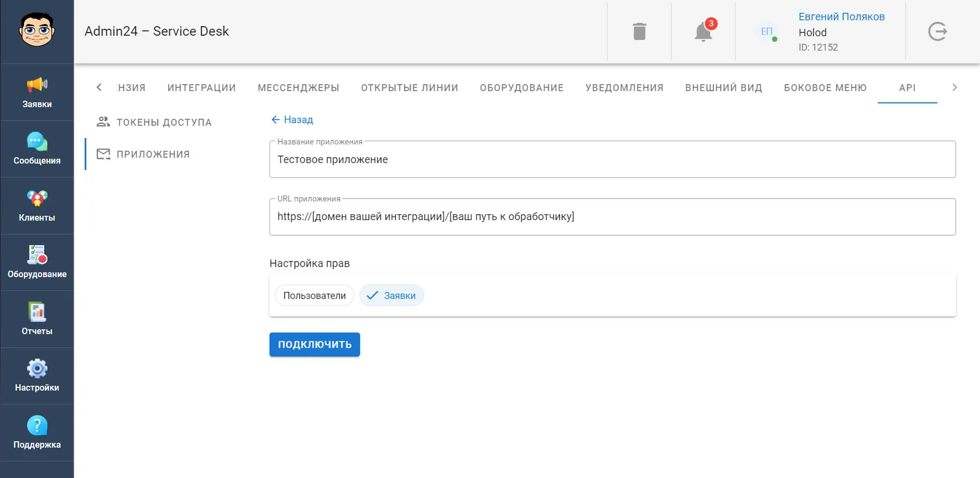Image resolution: width=980 pixels, height=478 pixels.
Task: Switch to the Интеграции tab
Action: (x=202, y=88)
